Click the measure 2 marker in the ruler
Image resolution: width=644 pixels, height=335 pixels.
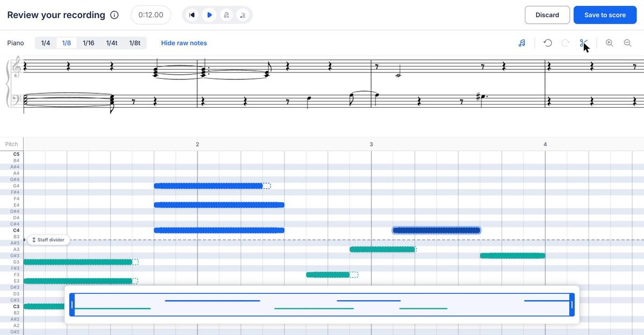[x=197, y=144]
